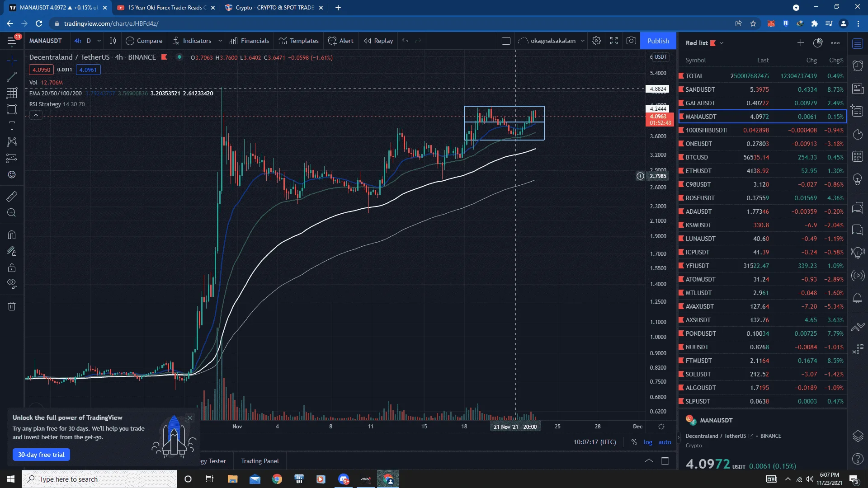
Task: Expand the Red list watchlist dropdown
Action: (722, 43)
